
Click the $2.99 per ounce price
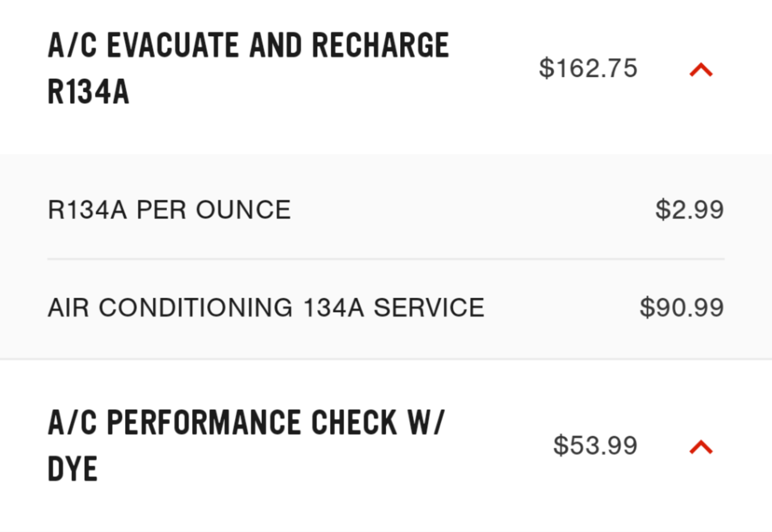689,210
